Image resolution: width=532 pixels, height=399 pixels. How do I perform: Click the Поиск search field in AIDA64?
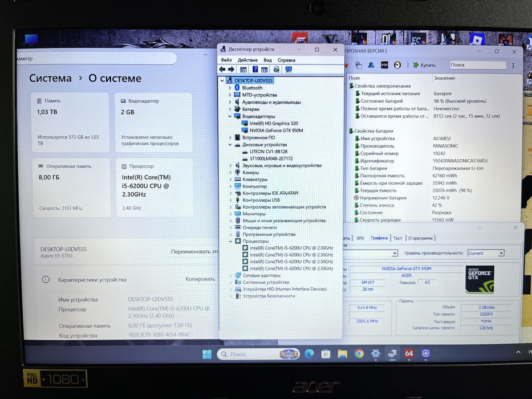478,65
